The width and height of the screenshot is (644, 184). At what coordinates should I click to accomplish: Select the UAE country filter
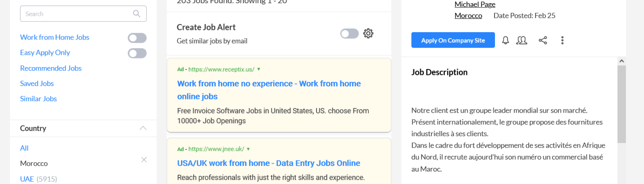pos(27,179)
